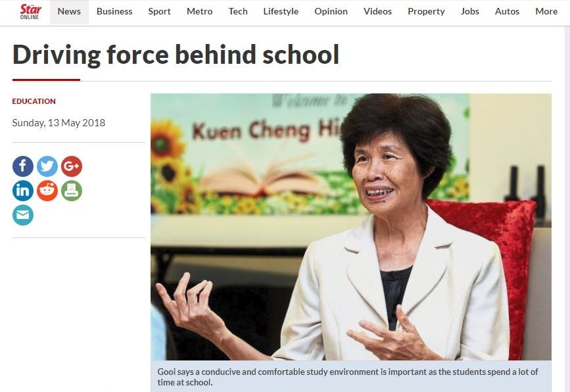This screenshot has width=570, height=392.
Task: Open the Business section
Action: [114, 12]
